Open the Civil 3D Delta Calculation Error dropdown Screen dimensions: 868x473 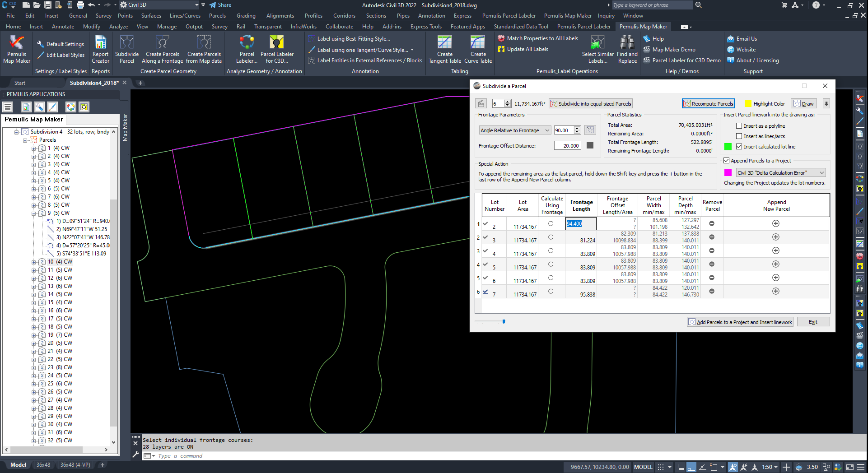click(780, 173)
